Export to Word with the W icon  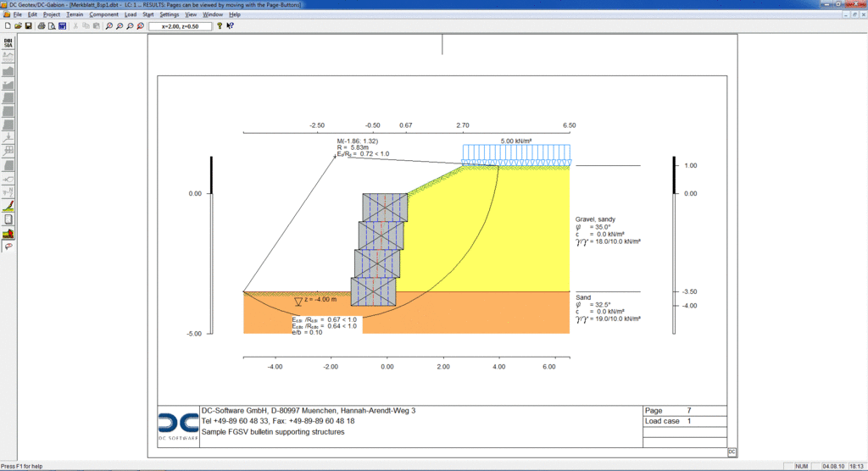[x=62, y=26]
